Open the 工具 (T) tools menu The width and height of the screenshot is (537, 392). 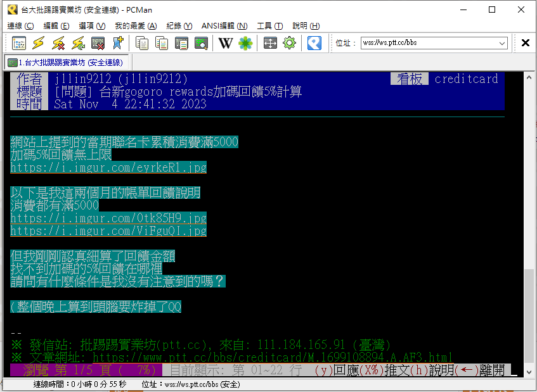click(x=269, y=26)
